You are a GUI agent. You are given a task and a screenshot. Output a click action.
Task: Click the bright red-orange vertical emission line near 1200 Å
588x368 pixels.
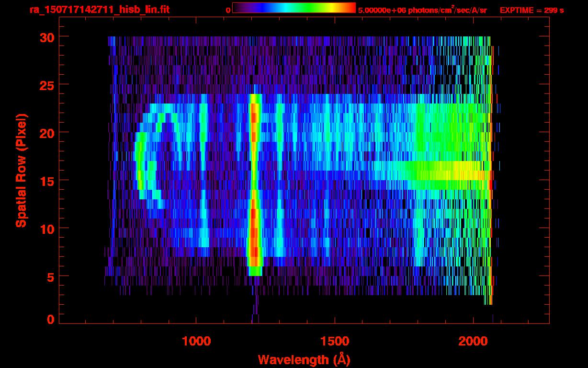[254, 182]
